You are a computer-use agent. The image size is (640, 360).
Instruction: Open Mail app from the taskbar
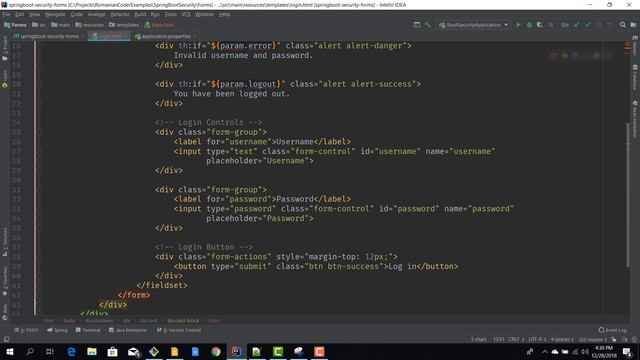pos(133,351)
